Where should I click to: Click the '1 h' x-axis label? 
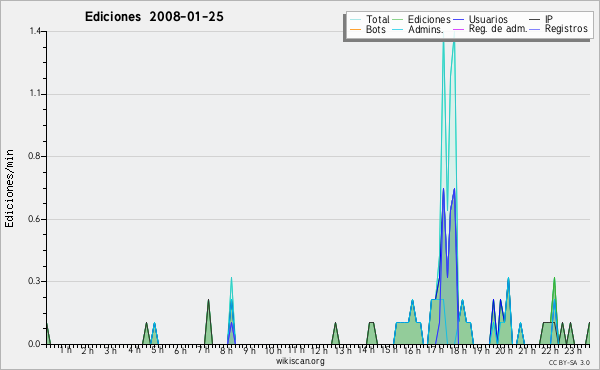65,350
